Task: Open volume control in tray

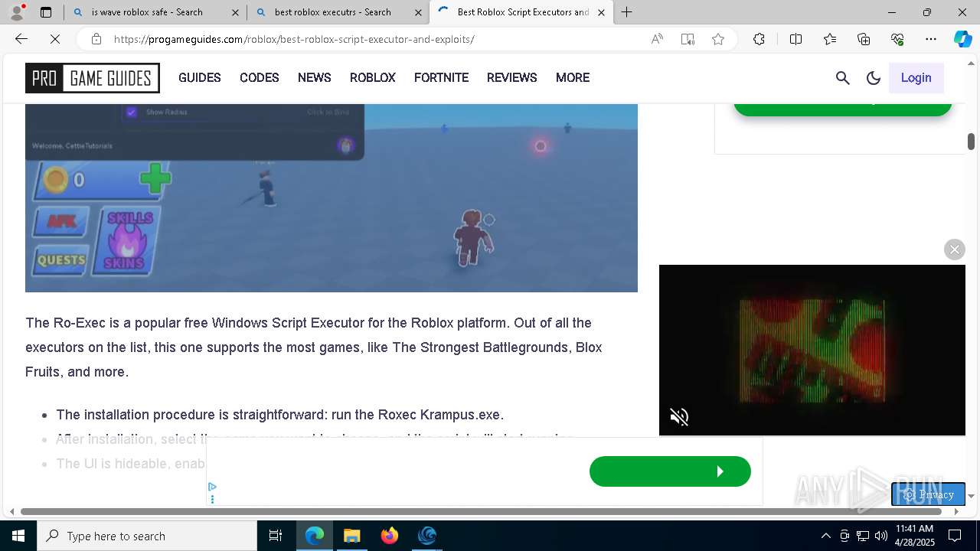Action: [x=880, y=536]
